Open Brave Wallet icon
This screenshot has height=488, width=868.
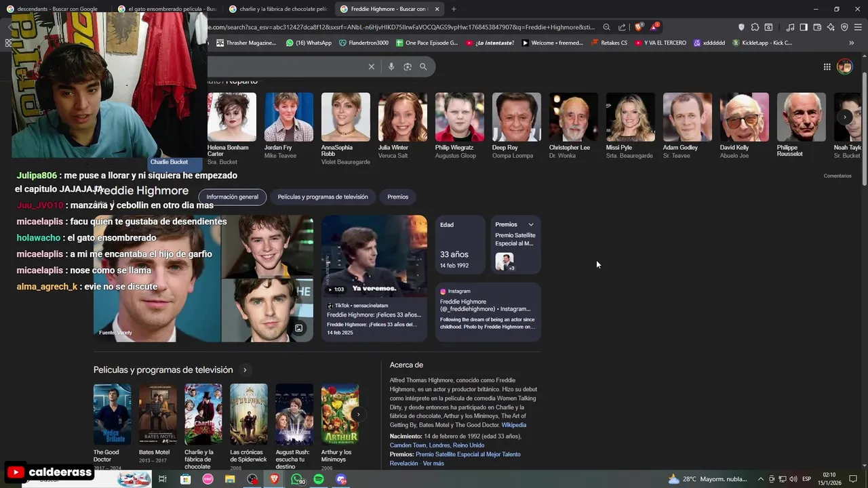pyautogui.click(x=817, y=27)
